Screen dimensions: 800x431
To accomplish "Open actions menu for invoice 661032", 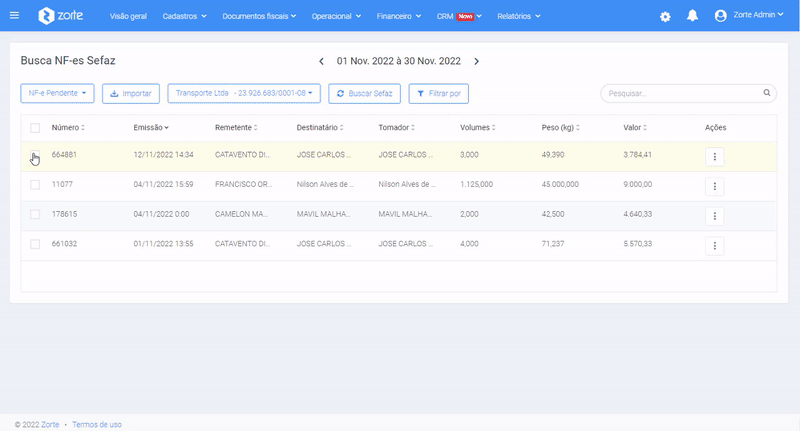I will [x=714, y=245].
